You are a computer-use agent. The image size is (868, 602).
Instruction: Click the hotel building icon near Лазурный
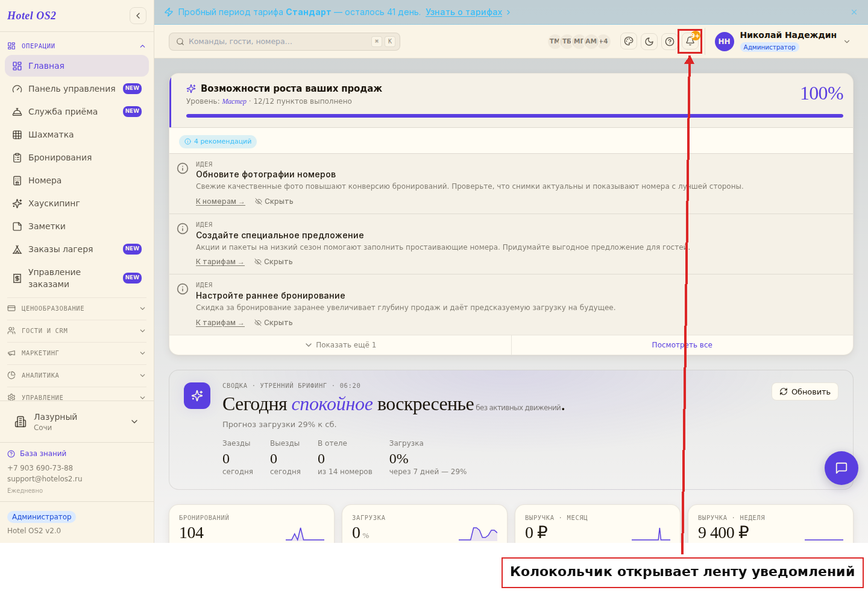(x=20, y=422)
